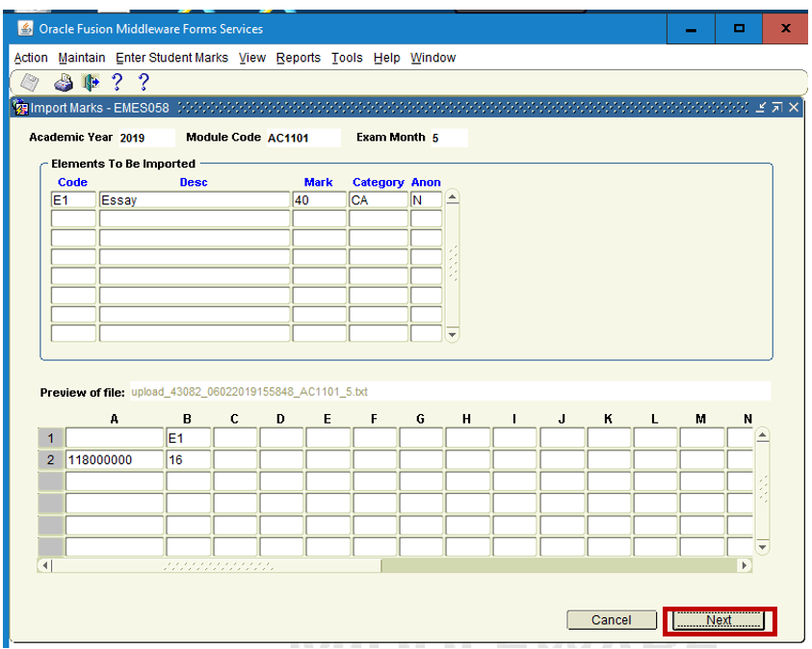This screenshot has height=649, width=812.
Task: Click the Exit door icon in toolbar
Action: [91, 82]
